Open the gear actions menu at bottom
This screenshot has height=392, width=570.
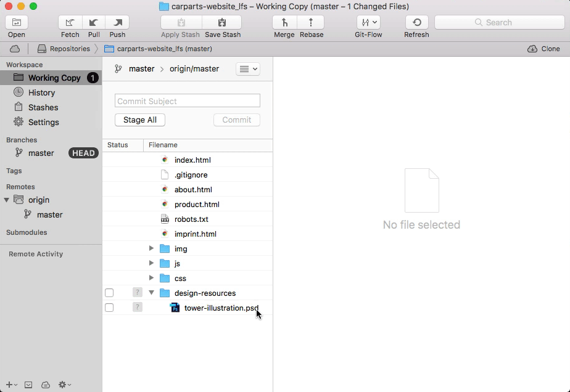[64, 385]
